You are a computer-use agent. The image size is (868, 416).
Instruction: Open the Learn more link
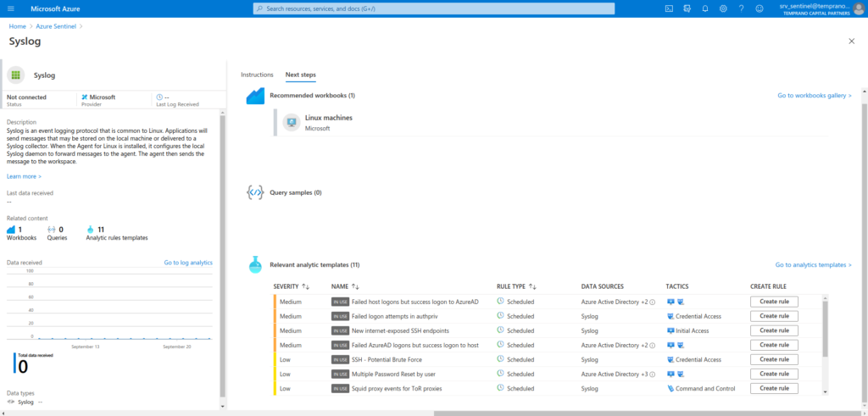click(x=24, y=176)
